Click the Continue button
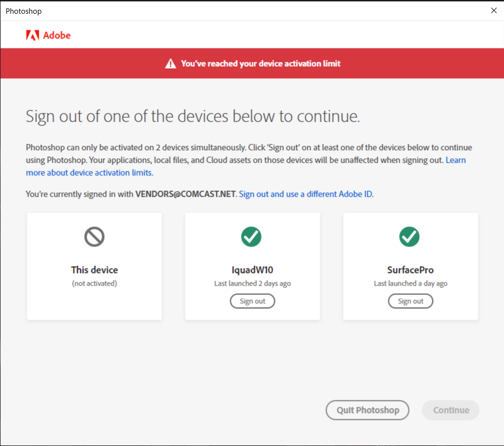Image resolution: width=504 pixels, height=446 pixels. click(451, 410)
